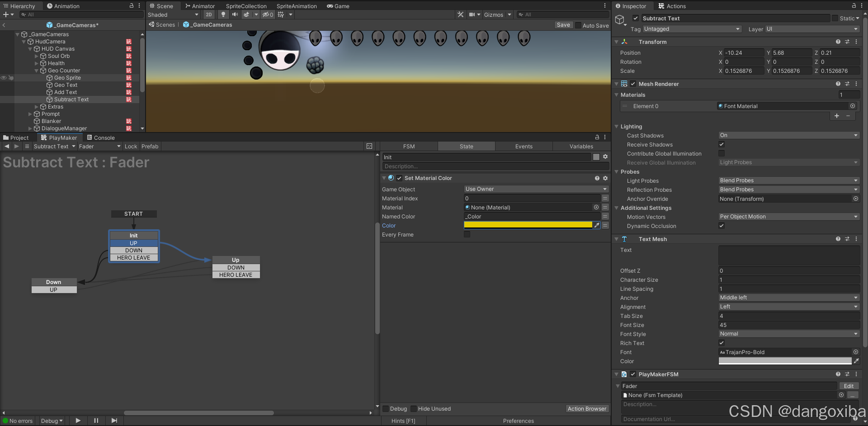Viewport: 868px width, 426px height.
Task: Click the PlayMaker forward history arrow
Action: point(17,147)
